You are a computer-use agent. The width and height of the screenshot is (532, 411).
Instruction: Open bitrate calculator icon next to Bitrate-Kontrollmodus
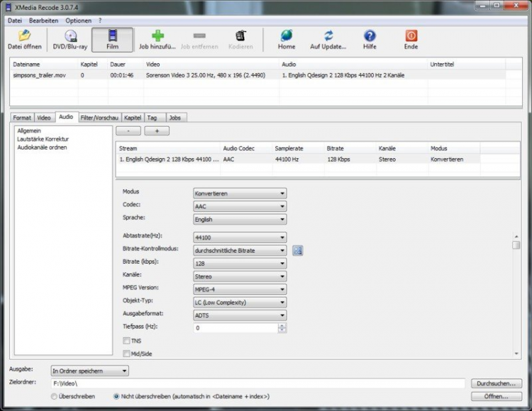click(x=298, y=250)
